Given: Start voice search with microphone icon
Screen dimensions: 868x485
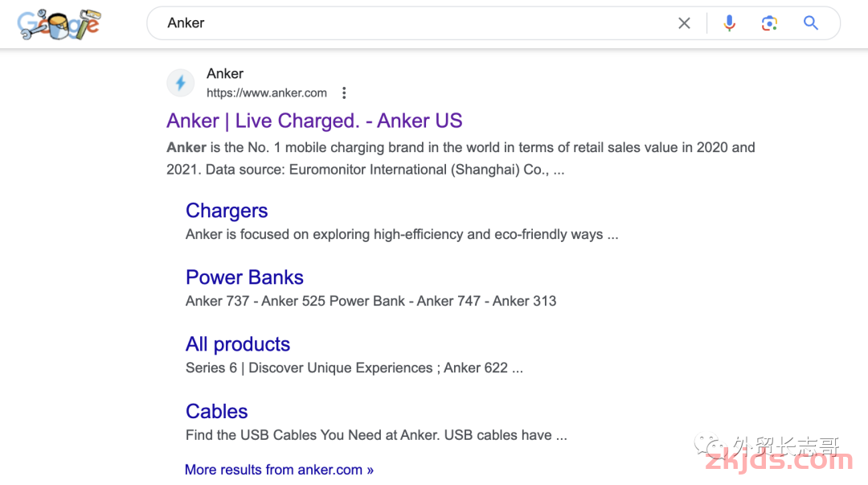Looking at the screenshot, I should [x=730, y=23].
